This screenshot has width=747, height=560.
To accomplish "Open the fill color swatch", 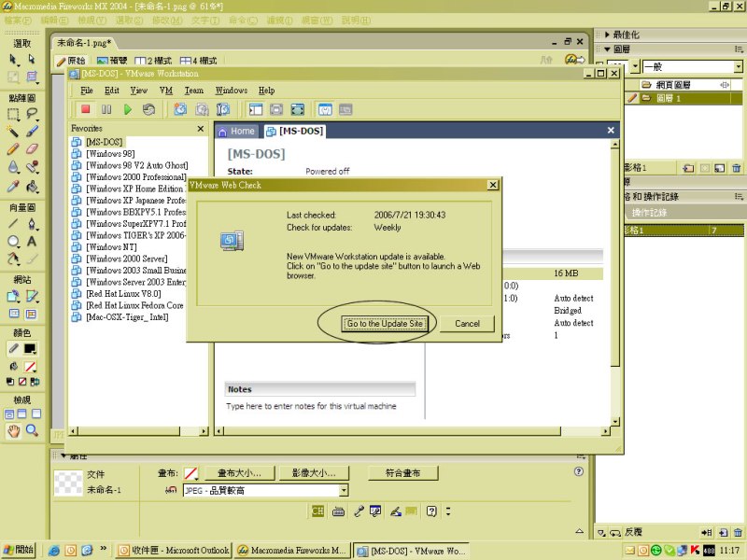I will point(30,367).
